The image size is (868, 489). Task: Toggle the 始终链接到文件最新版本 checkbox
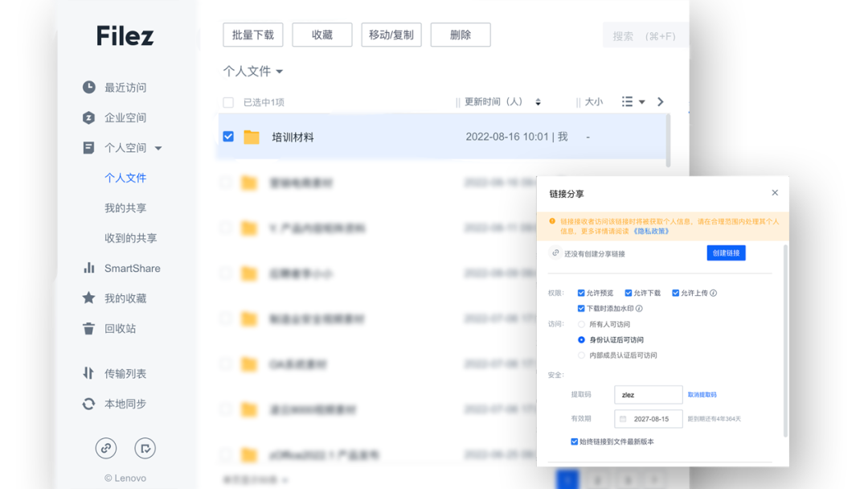pyautogui.click(x=575, y=442)
